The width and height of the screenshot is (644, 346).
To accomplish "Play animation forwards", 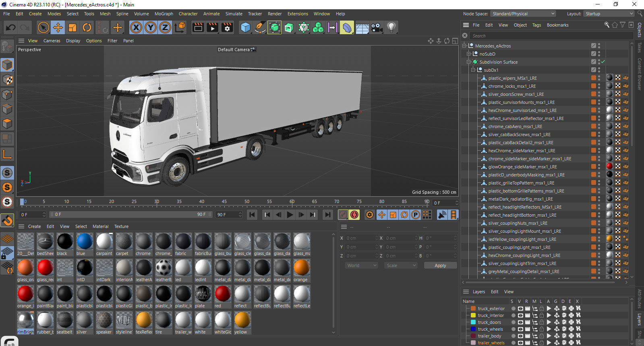I will [x=290, y=215].
